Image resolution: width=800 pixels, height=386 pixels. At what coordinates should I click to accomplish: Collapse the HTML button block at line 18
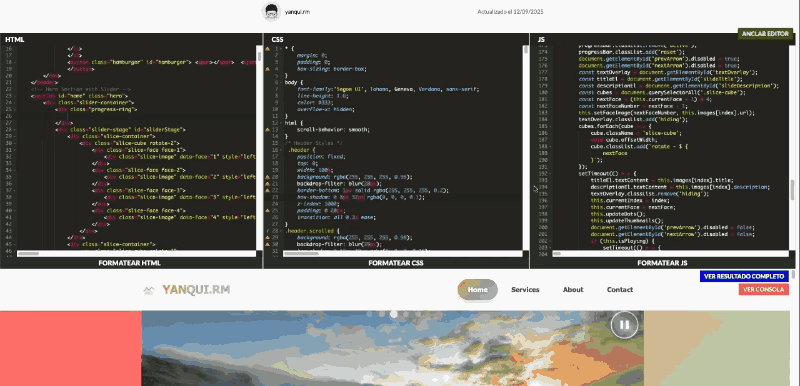point(15,62)
